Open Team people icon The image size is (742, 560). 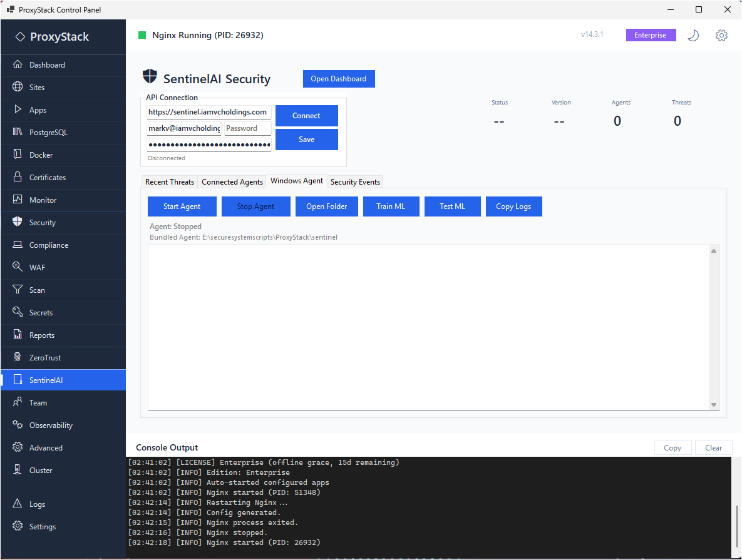click(18, 402)
